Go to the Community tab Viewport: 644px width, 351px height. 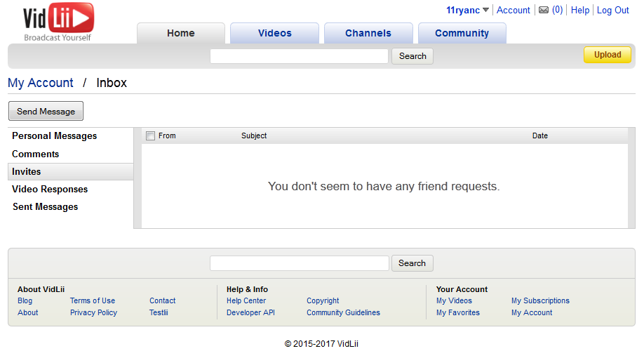point(462,33)
